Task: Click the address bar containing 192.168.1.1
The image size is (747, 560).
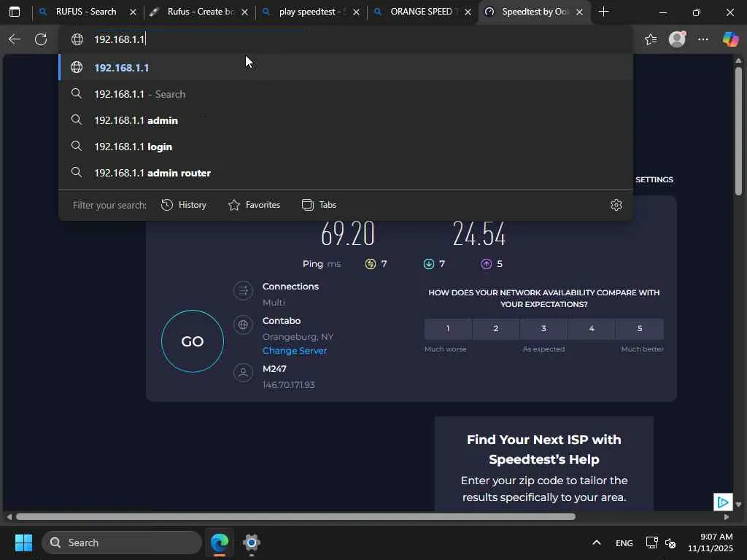Action: click(x=345, y=39)
